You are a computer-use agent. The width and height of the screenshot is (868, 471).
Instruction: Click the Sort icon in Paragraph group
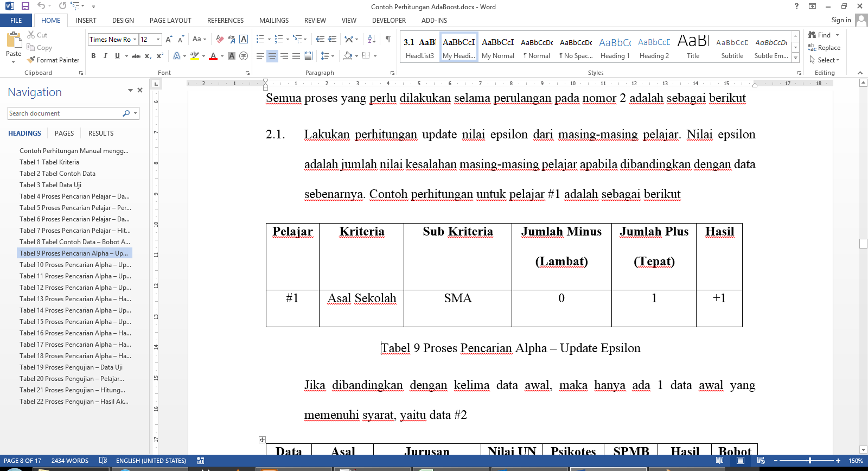pos(372,39)
